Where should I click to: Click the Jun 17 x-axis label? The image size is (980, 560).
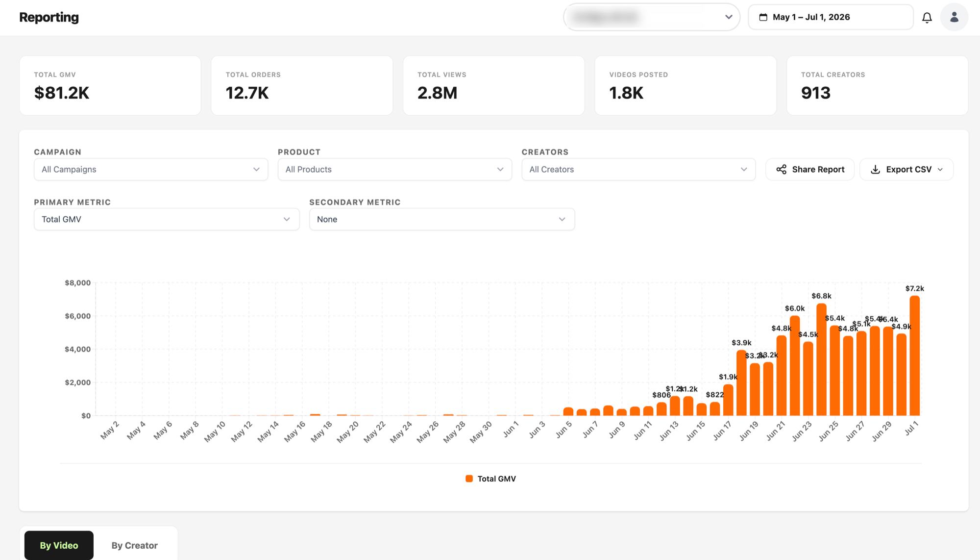(x=722, y=431)
